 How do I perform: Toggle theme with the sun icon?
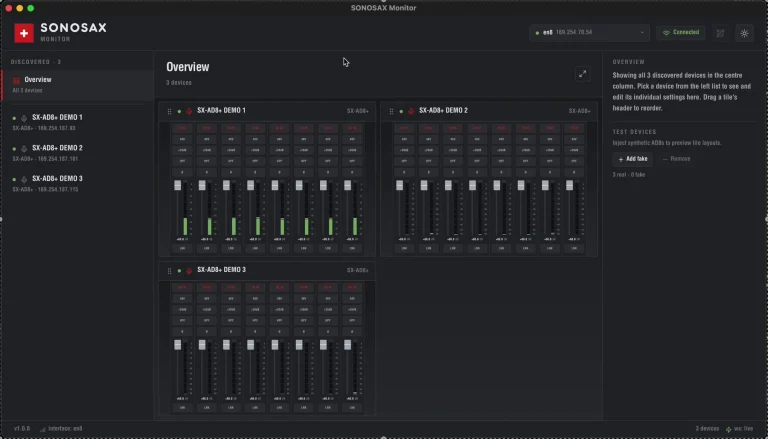pos(744,33)
